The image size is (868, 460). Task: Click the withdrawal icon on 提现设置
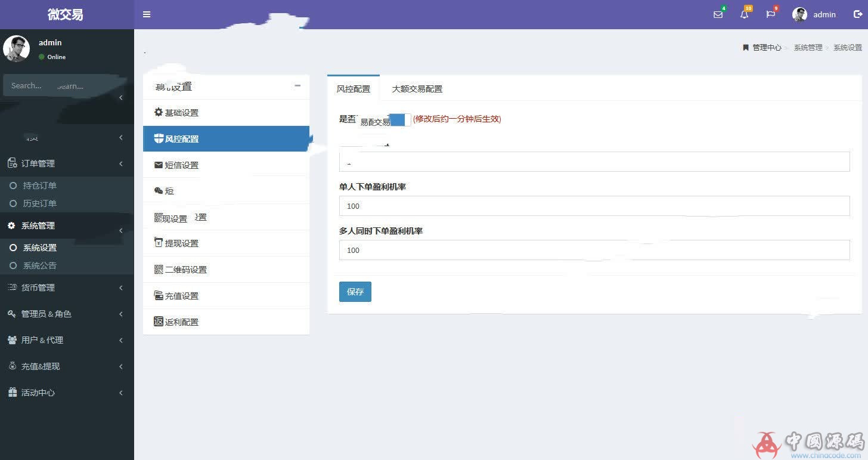[x=157, y=243]
